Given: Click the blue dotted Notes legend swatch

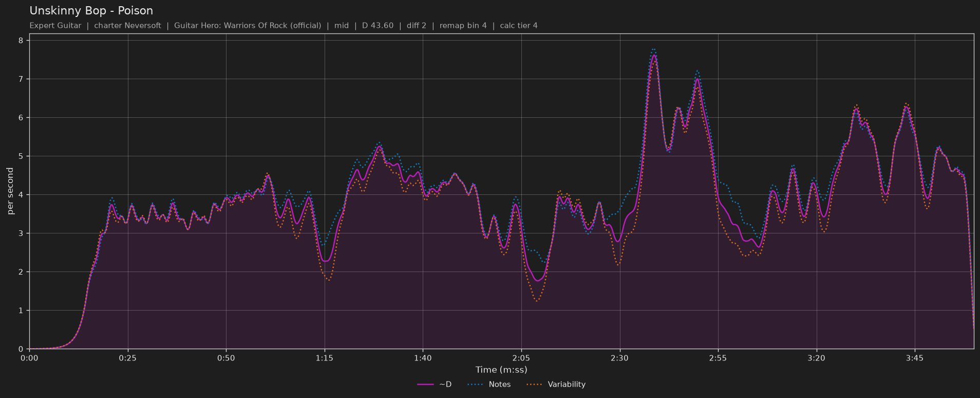Looking at the screenshot, I should click(476, 385).
